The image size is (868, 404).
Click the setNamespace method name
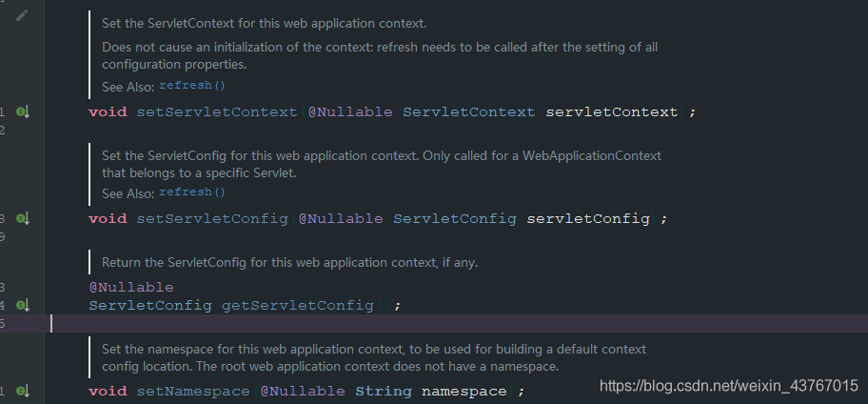[x=193, y=392]
